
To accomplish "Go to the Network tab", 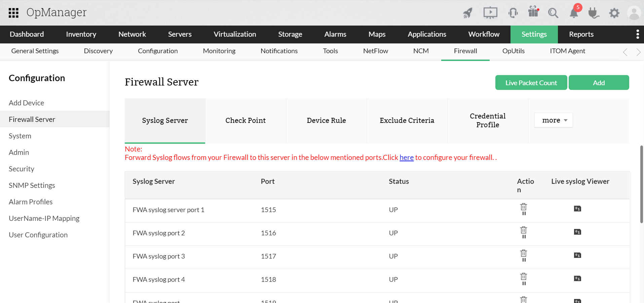I will pyautogui.click(x=132, y=34).
